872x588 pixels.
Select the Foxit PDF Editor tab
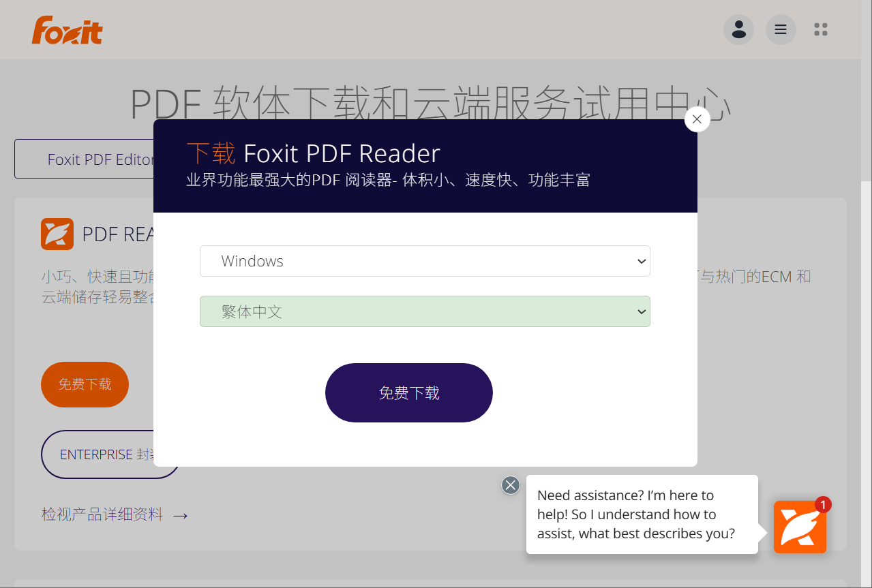tap(85, 159)
